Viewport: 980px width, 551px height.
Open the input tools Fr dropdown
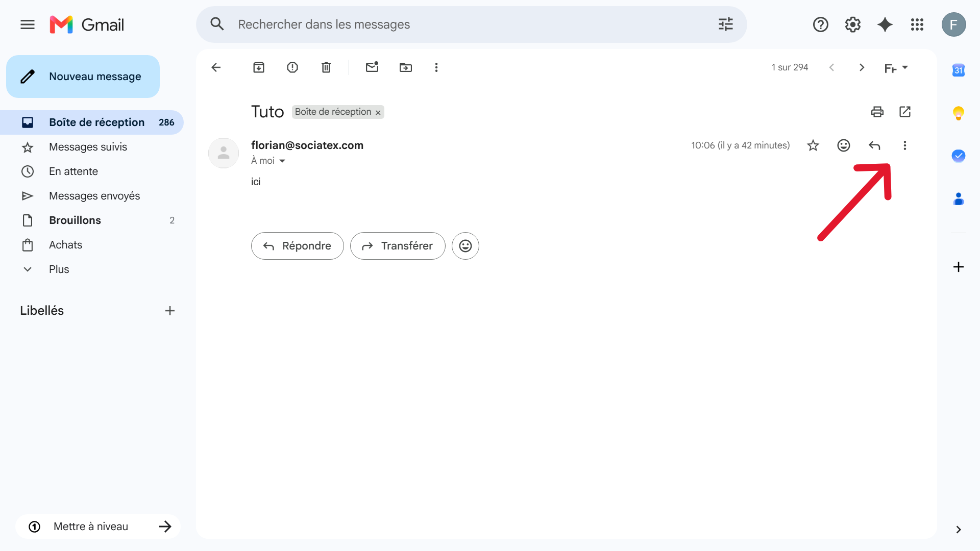coord(896,67)
